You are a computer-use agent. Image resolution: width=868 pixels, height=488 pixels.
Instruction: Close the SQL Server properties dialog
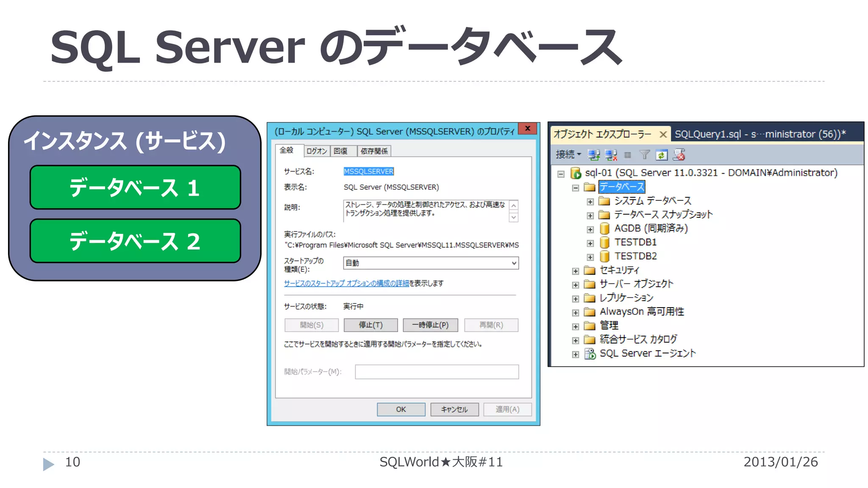coord(528,128)
